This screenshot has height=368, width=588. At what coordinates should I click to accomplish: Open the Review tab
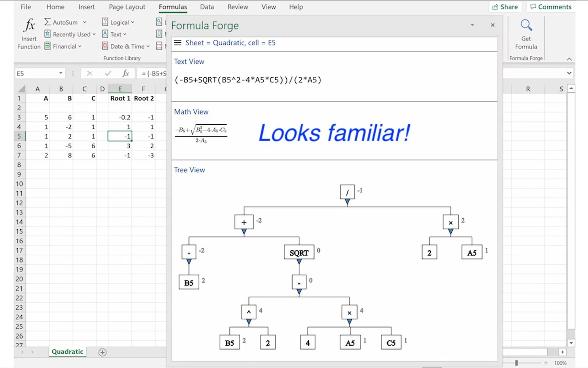pos(238,7)
